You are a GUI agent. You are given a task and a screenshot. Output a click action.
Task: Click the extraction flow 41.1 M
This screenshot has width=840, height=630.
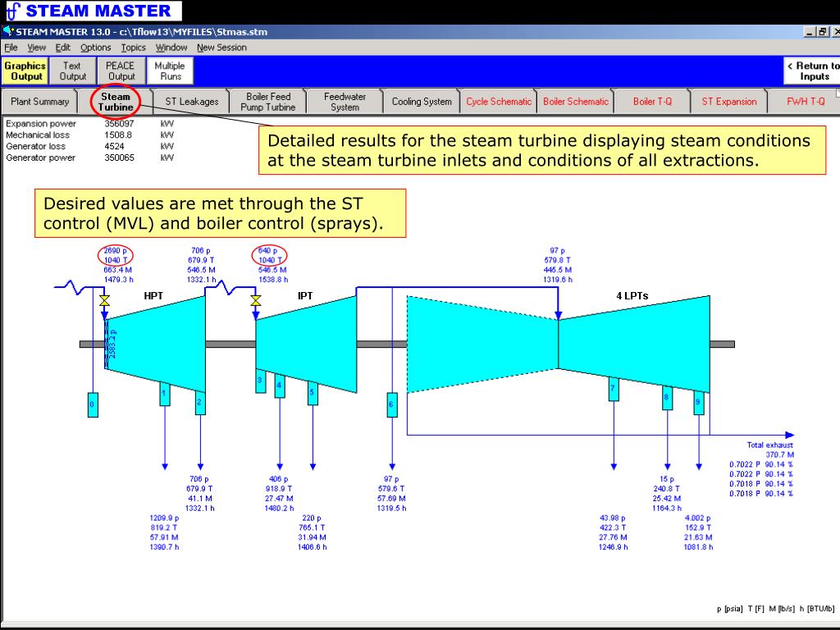coord(200,498)
